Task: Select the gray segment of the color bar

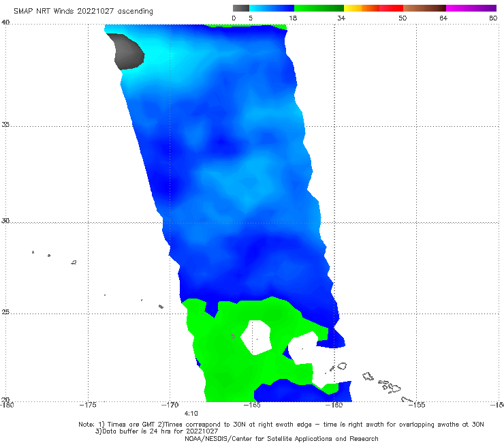Action: pyautogui.click(x=240, y=8)
